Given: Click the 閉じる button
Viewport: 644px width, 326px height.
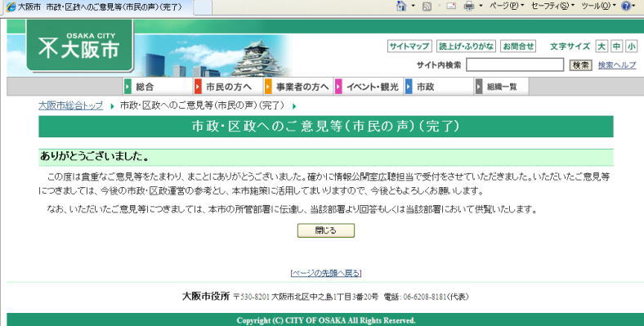Looking at the screenshot, I should click(326, 230).
